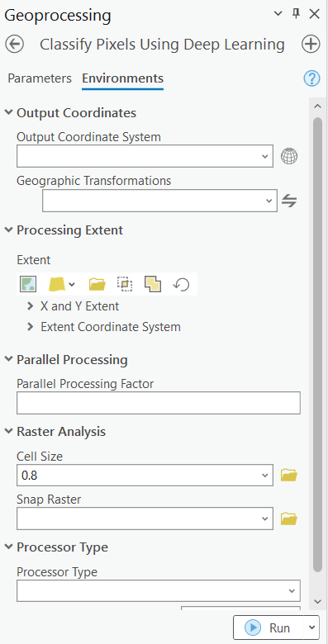Screen dimensions: 328x644
Task: Collapse the Raster Analysis group
Action: click(8, 431)
